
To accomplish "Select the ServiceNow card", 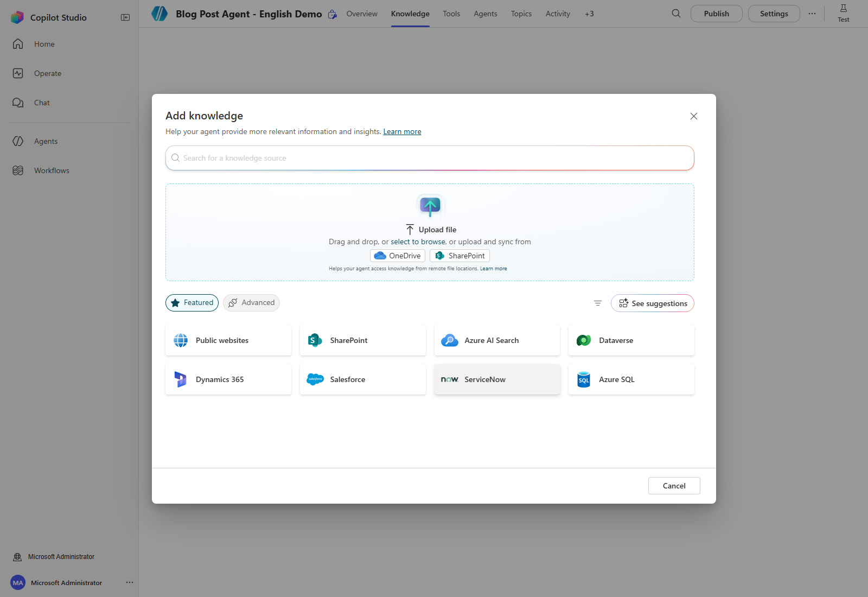I will pyautogui.click(x=497, y=379).
